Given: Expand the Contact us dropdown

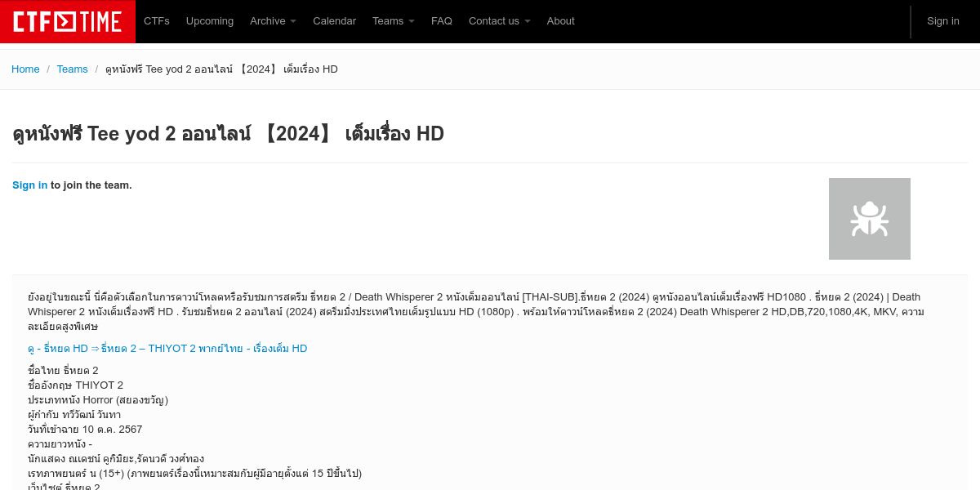Looking at the screenshot, I should 499,21.
